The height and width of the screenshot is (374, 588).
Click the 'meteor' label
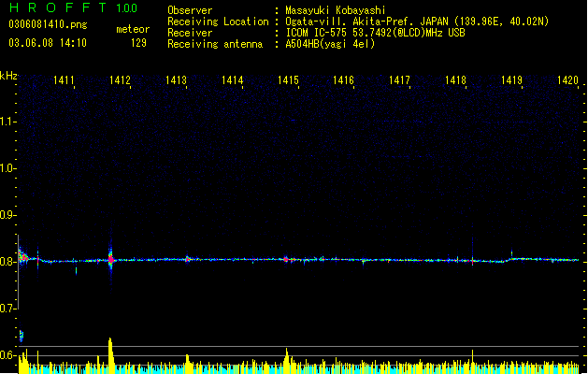pyautogui.click(x=133, y=29)
